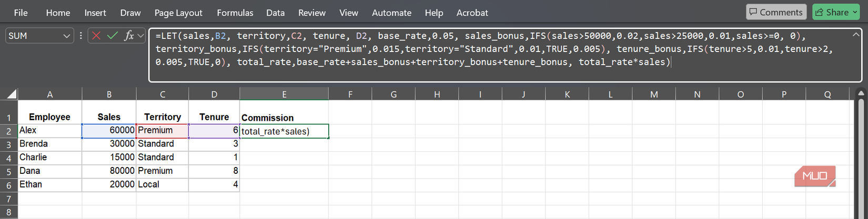Screen dimensions: 868x219
Task: Open Insert Function fx dialog
Action: (128, 36)
